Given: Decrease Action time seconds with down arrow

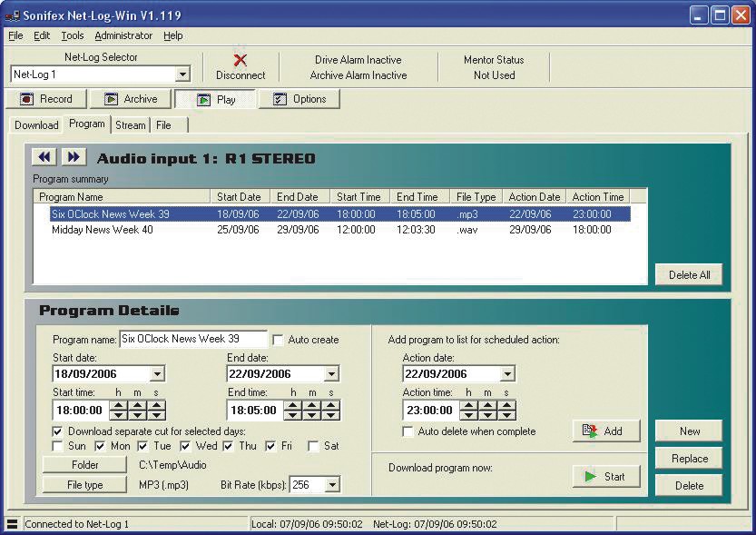Looking at the screenshot, I should [x=506, y=415].
